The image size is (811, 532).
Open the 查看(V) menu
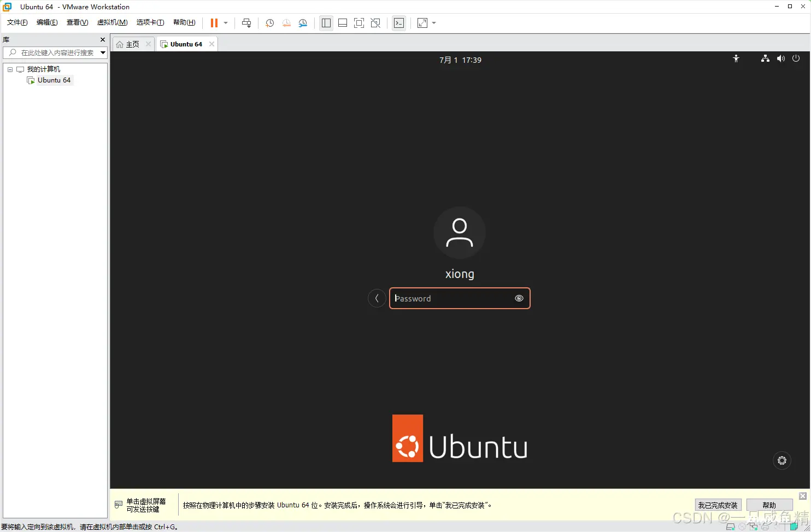[77, 22]
